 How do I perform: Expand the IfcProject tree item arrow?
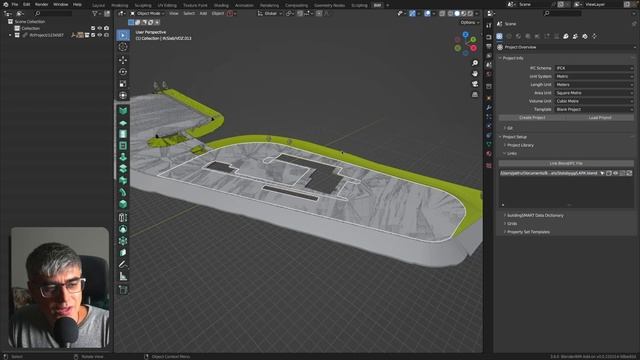click(x=10, y=35)
